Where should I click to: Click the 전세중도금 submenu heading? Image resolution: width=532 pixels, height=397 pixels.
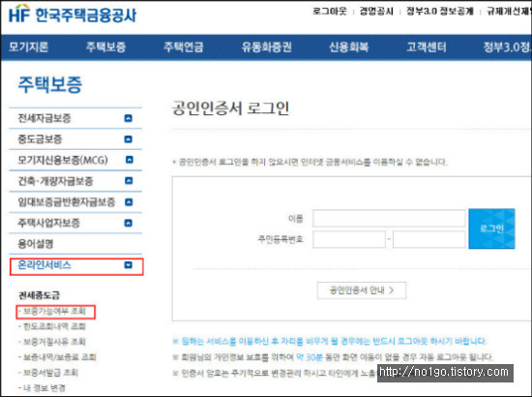(39, 295)
